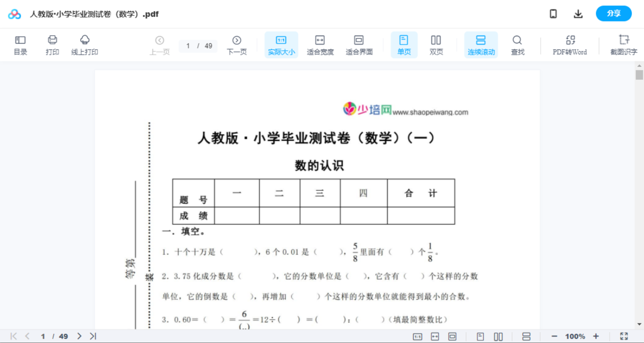Viewport: 644px width, 343px height.
Task: Jump to the last page using bottom bar
Action: [92, 336]
